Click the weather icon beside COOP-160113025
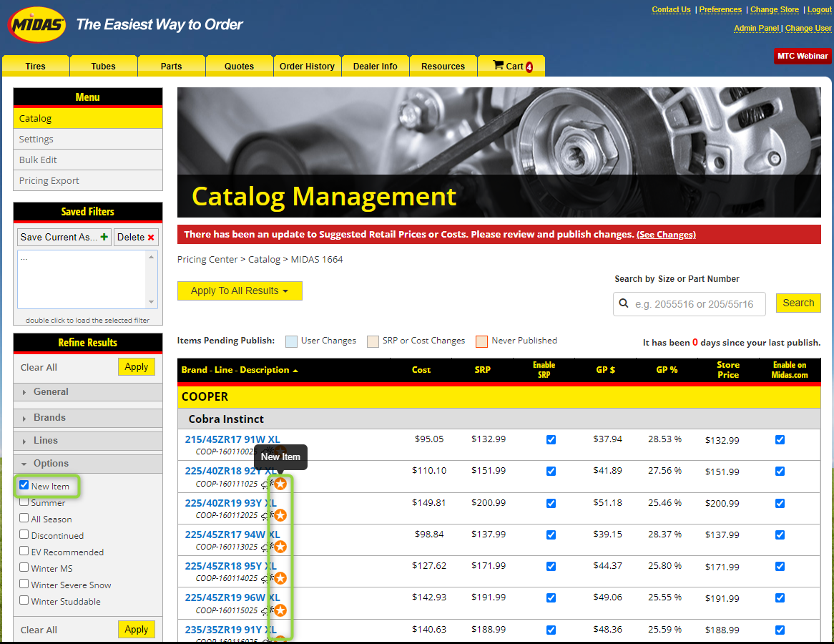This screenshot has width=834, height=644. 267,547
